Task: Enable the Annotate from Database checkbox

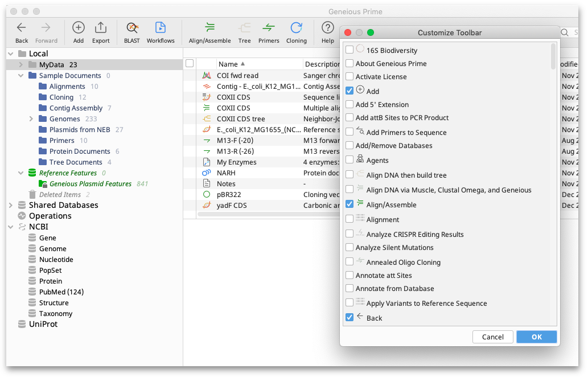Action: (349, 288)
